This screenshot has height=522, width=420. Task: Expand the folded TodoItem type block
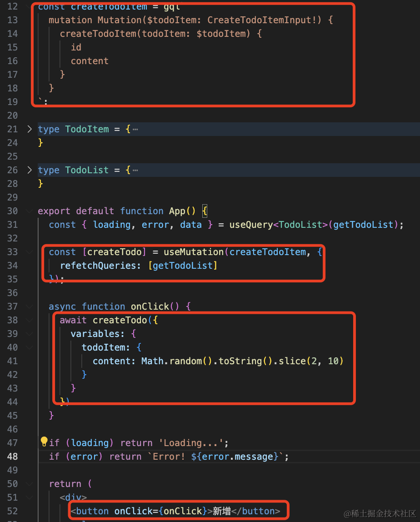pyautogui.click(x=30, y=129)
